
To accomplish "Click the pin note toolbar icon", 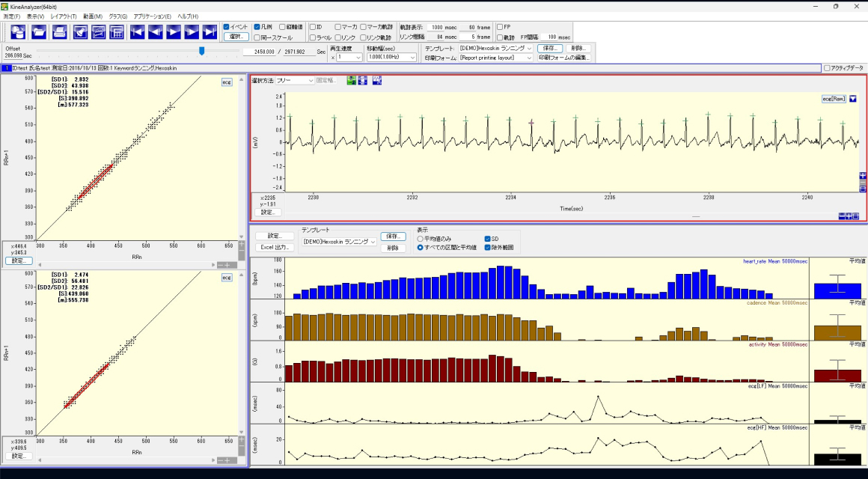I will coord(82,31).
